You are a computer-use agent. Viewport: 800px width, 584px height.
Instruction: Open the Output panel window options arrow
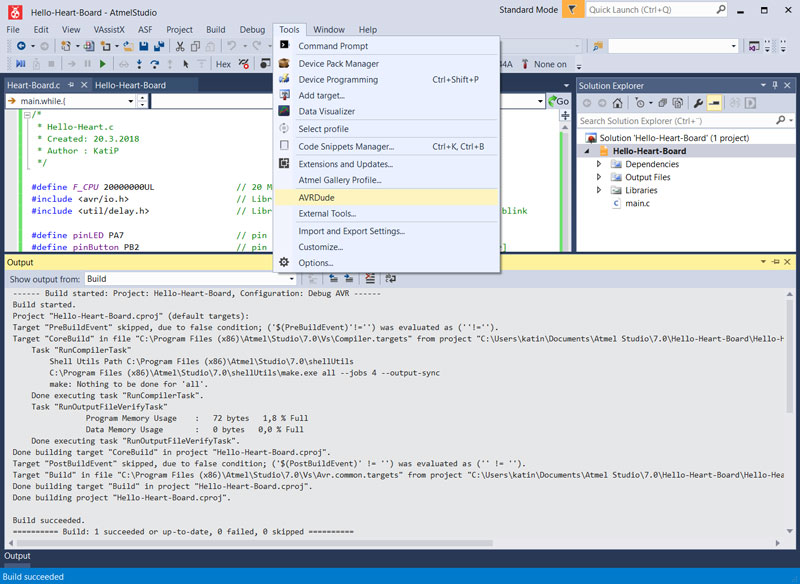763,262
